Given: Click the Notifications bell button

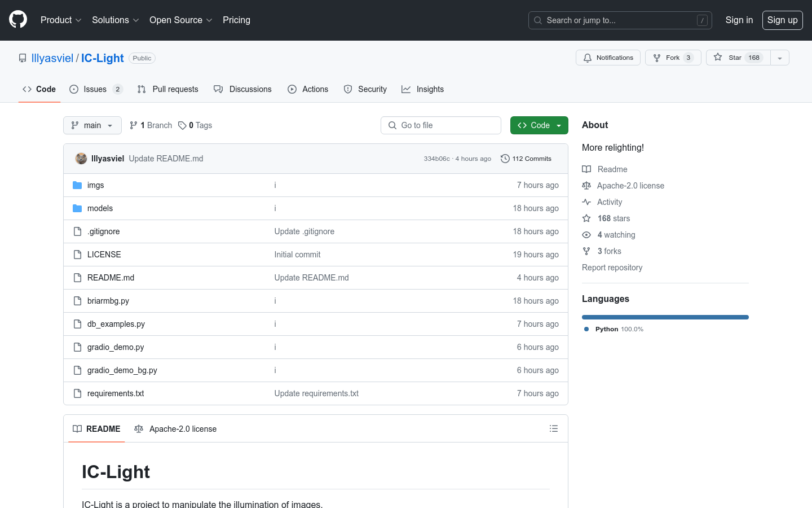Looking at the screenshot, I should point(608,58).
